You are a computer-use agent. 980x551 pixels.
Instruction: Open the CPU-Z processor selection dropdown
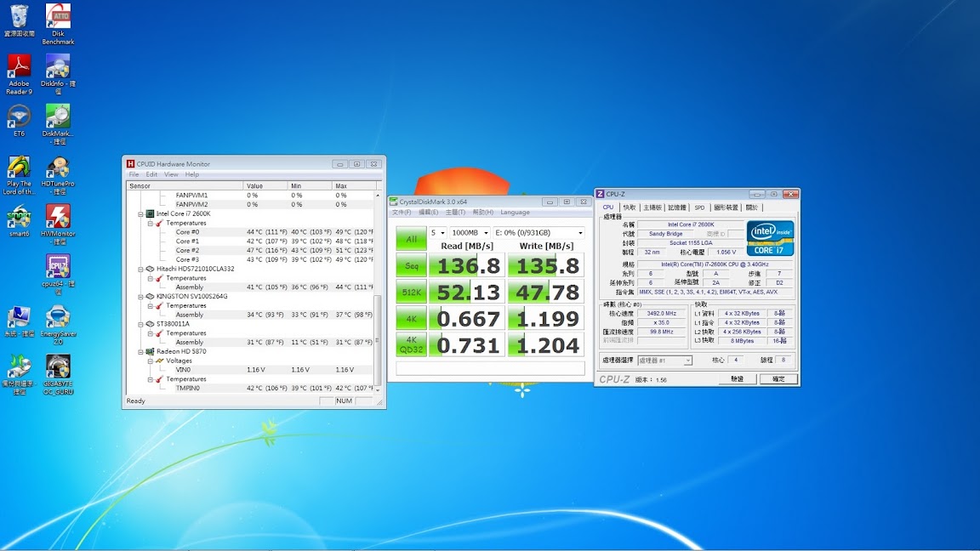(x=664, y=361)
